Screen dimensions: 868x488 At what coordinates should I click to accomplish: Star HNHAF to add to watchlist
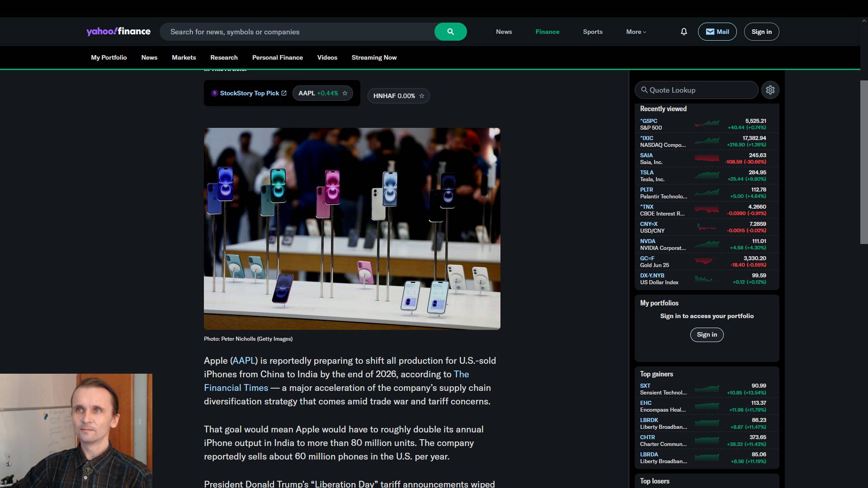(422, 96)
